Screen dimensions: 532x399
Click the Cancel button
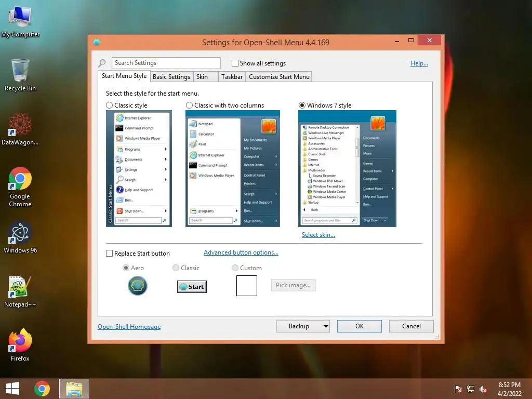point(411,326)
